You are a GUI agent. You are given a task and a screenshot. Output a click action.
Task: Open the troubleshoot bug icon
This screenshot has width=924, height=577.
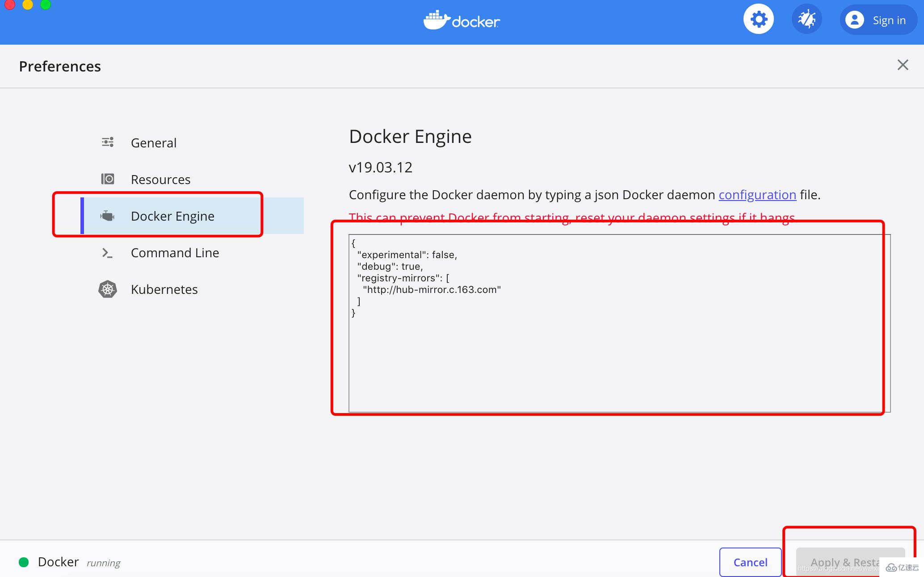(x=806, y=20)
